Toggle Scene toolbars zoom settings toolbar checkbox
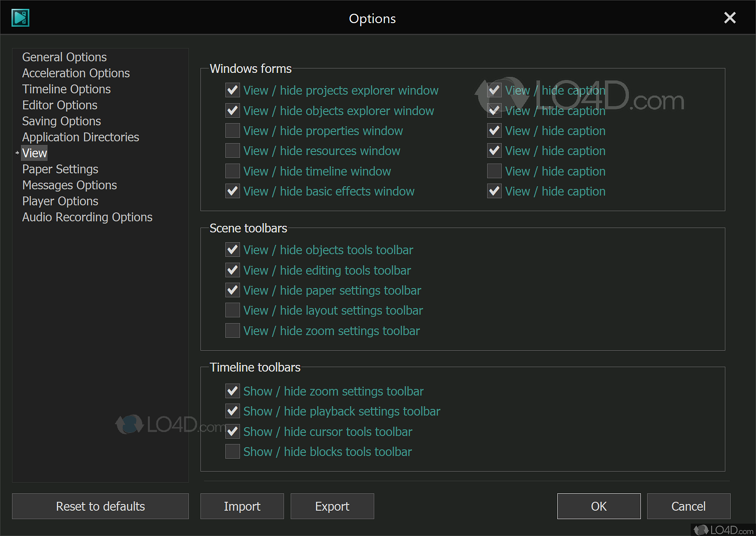This screenshot has width=756, height=536. click(232, 331)
